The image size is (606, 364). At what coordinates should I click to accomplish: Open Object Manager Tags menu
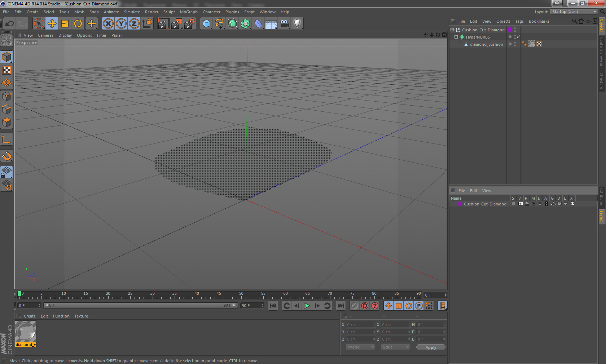519,21
